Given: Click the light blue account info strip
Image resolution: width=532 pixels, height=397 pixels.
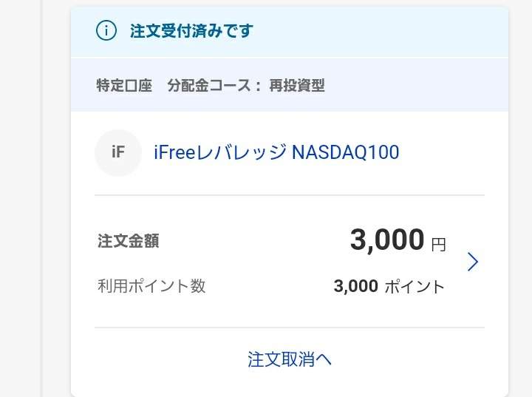Looking at the screenshot, I should pos(290,85).
